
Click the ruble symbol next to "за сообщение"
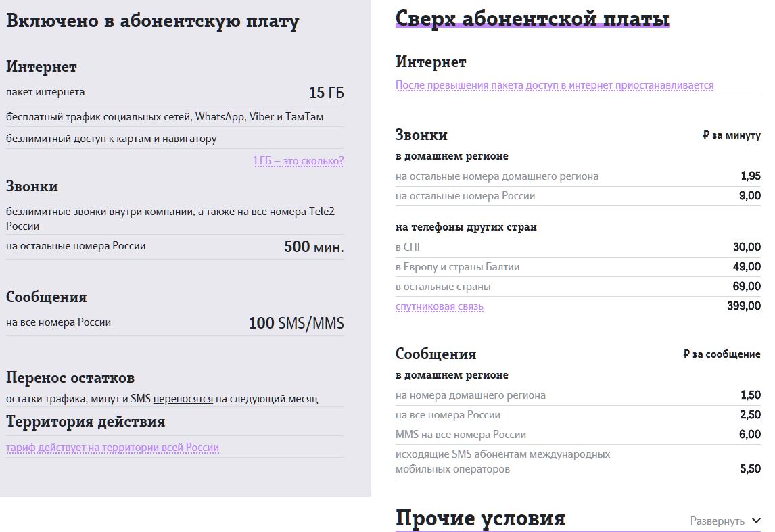686,354
